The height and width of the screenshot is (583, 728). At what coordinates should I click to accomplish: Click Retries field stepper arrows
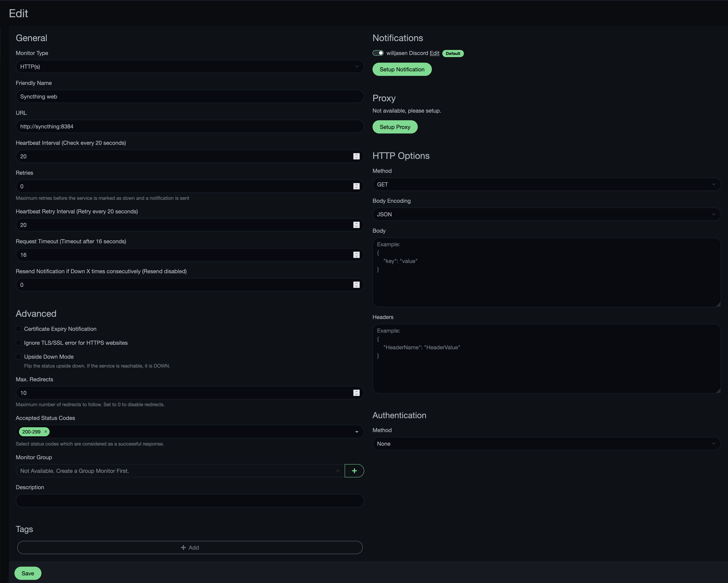tap(356, 186)
